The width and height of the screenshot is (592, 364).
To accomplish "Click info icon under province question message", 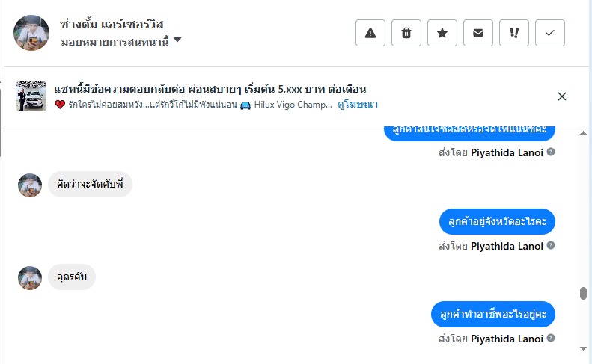I will coord(551,245).
